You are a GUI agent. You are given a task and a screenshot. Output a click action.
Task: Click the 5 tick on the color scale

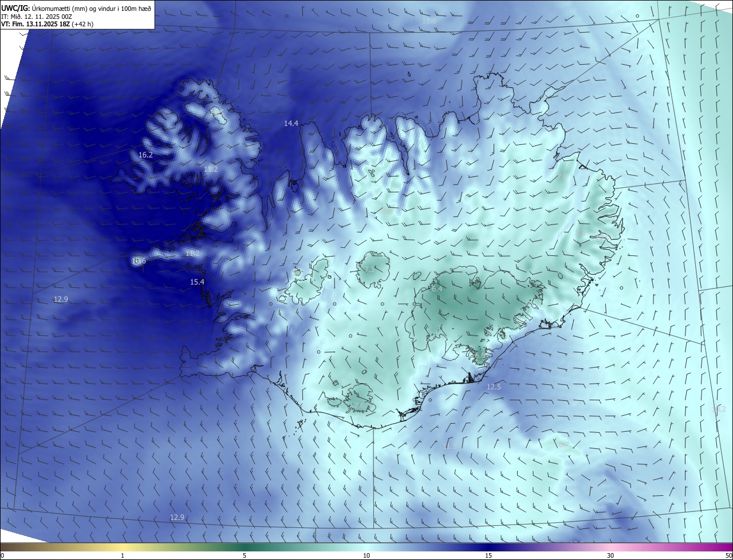(245, 555)
